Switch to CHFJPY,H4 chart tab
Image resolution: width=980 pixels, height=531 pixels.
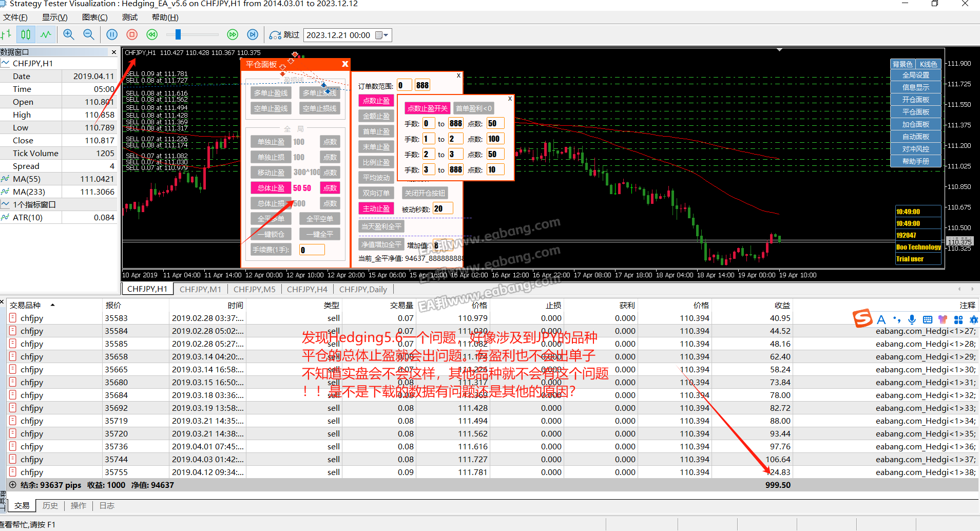[x=307, y=289]
